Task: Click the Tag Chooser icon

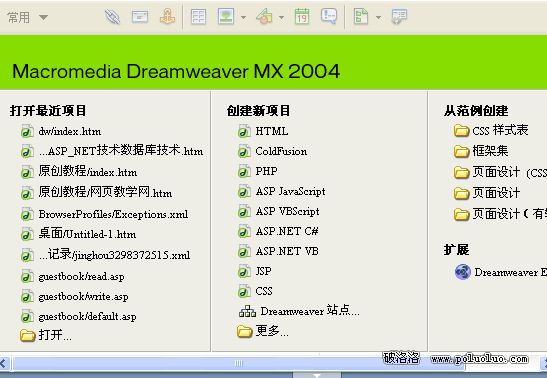Action: coord(399,16)
